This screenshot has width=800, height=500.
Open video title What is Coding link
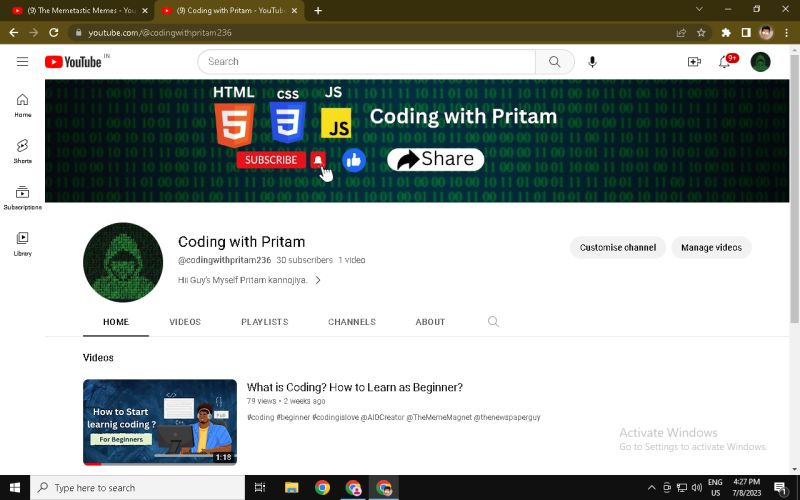click(355, 387)
